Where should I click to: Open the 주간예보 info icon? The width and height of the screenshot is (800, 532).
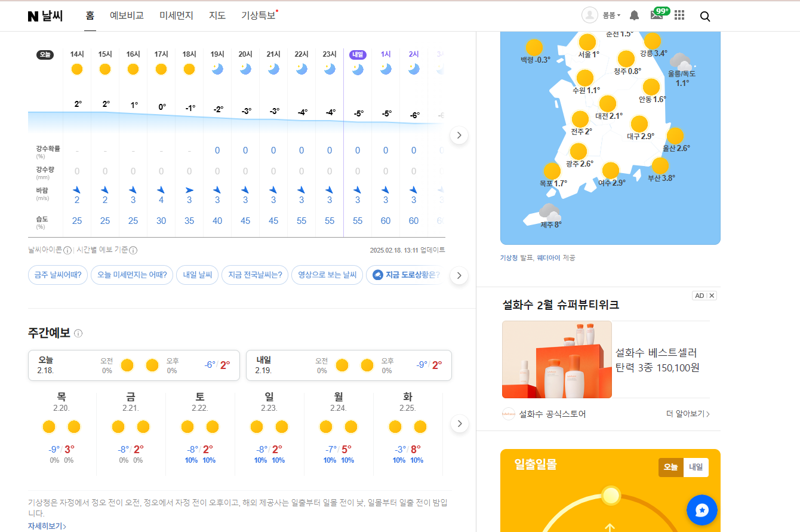click(x=78, y=333)
